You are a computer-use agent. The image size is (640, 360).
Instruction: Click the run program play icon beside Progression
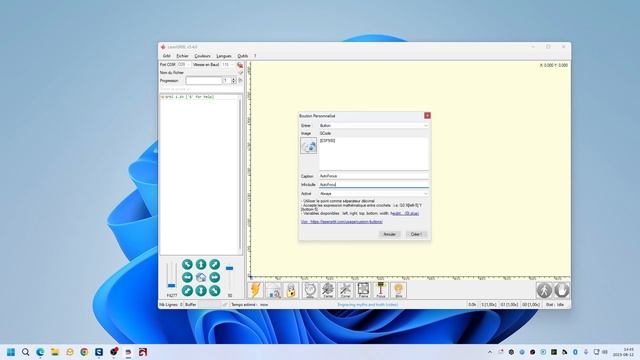240,80
